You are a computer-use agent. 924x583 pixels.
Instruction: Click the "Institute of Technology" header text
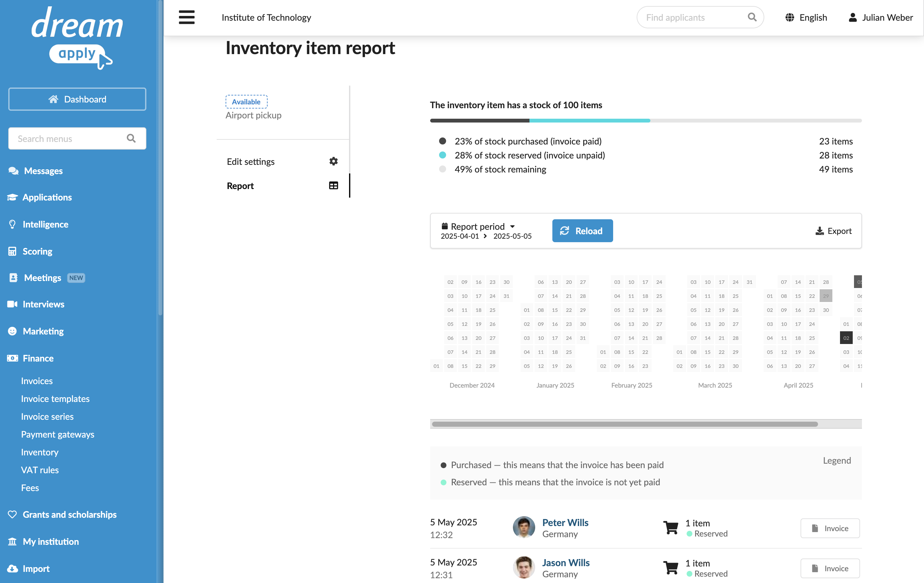pos(266,18)
